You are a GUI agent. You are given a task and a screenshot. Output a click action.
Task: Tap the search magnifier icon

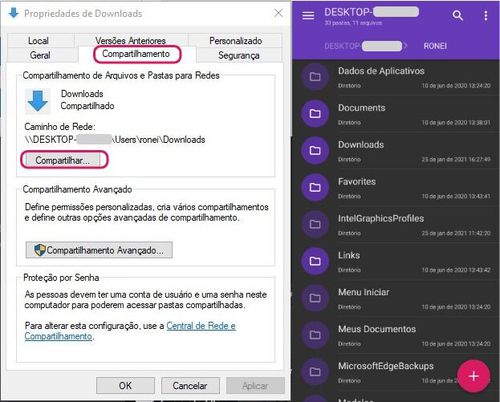457,15
